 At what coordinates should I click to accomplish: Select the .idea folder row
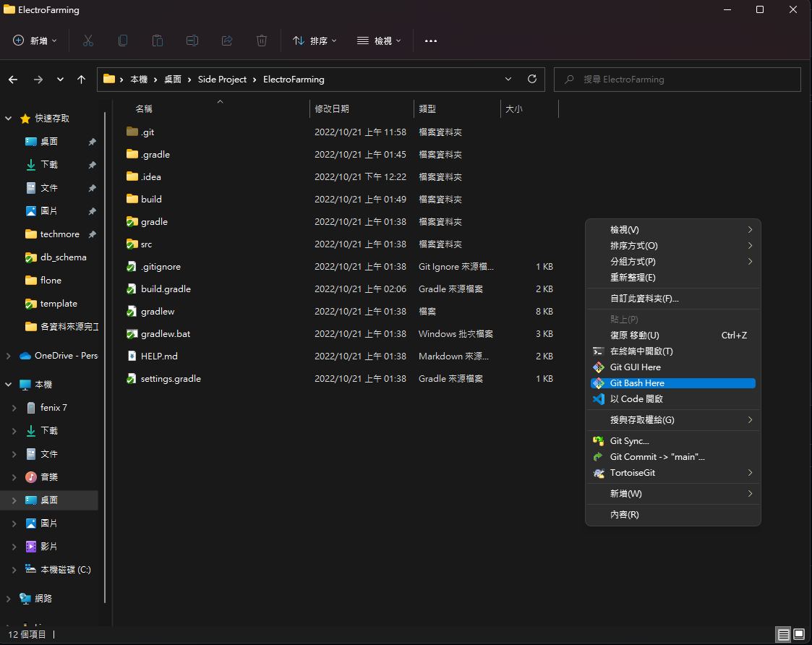341,176
